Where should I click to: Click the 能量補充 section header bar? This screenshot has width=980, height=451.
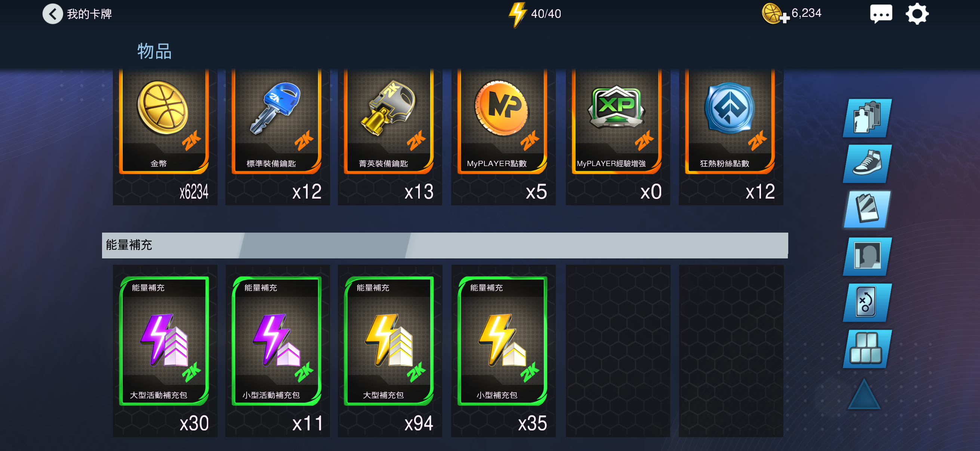pyautogui.click(x=445, y=245)
